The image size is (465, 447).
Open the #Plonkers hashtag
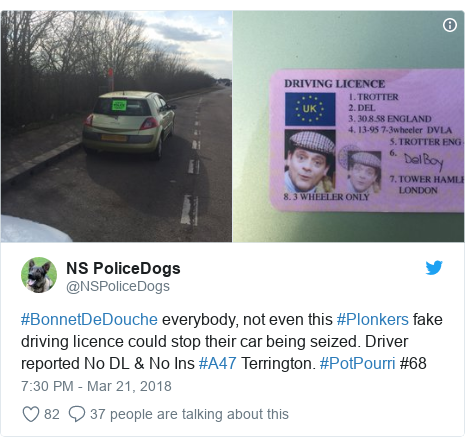coord(372,319)
